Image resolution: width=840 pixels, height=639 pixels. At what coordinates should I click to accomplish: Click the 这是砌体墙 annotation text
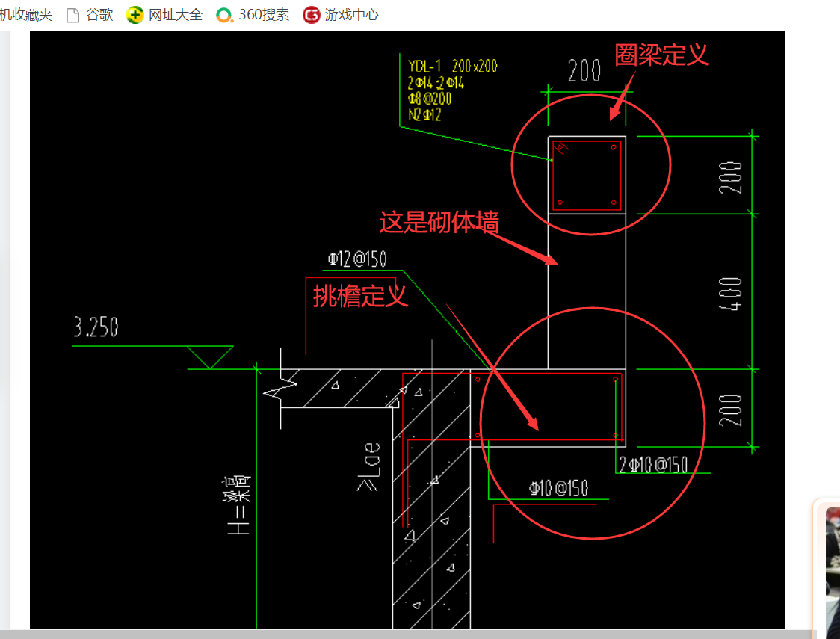tap(439, 222)
